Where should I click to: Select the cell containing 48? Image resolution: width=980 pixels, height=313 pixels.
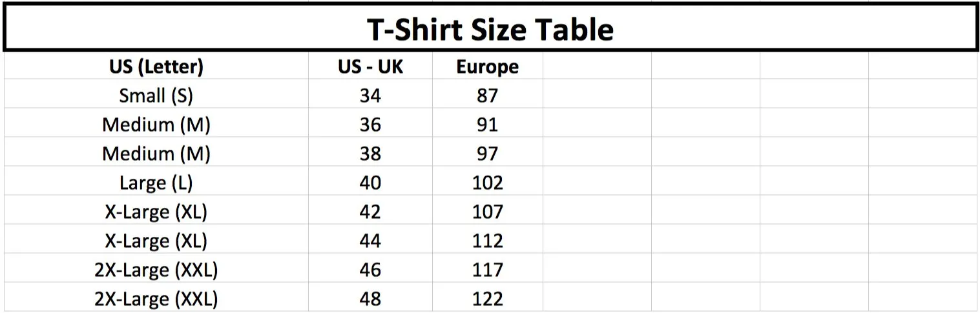tap(370, 298)
